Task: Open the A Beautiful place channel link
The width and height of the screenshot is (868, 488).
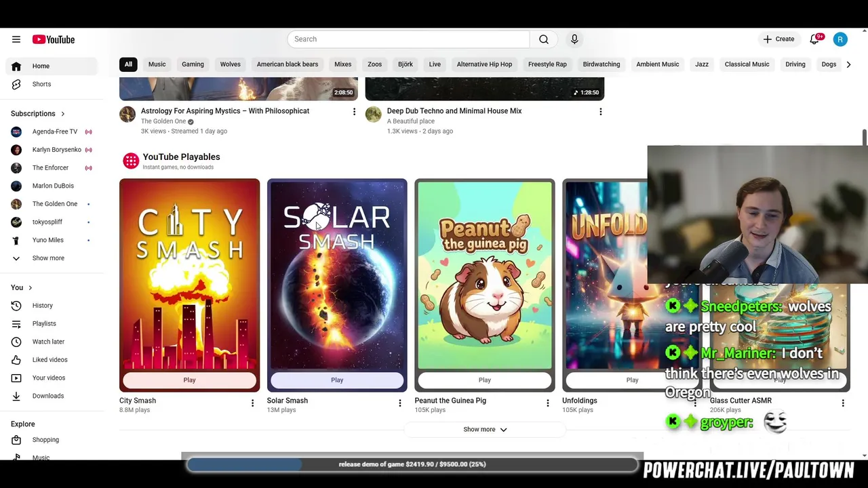Action: point(411,121)
